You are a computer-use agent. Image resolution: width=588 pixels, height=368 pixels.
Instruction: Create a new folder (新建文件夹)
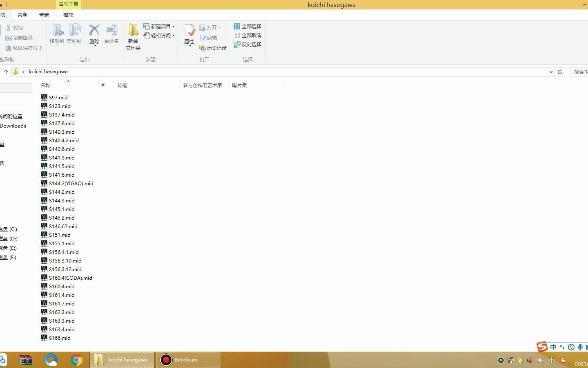(133, 37)
